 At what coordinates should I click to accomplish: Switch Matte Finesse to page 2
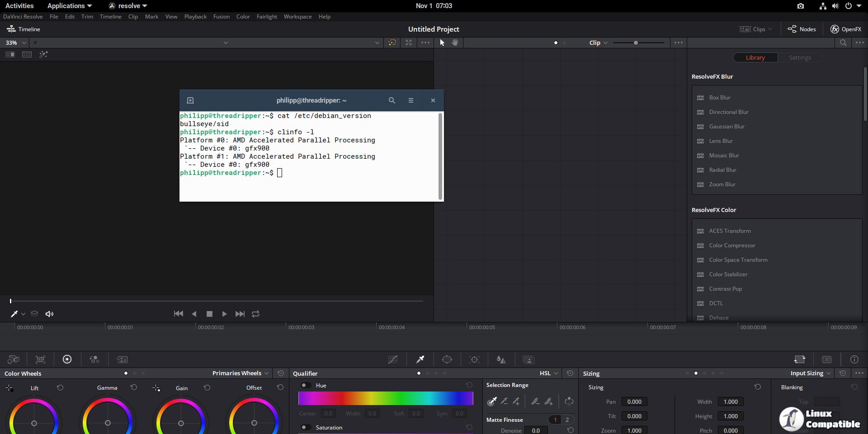pyautogui.click(x=566, y=420)
